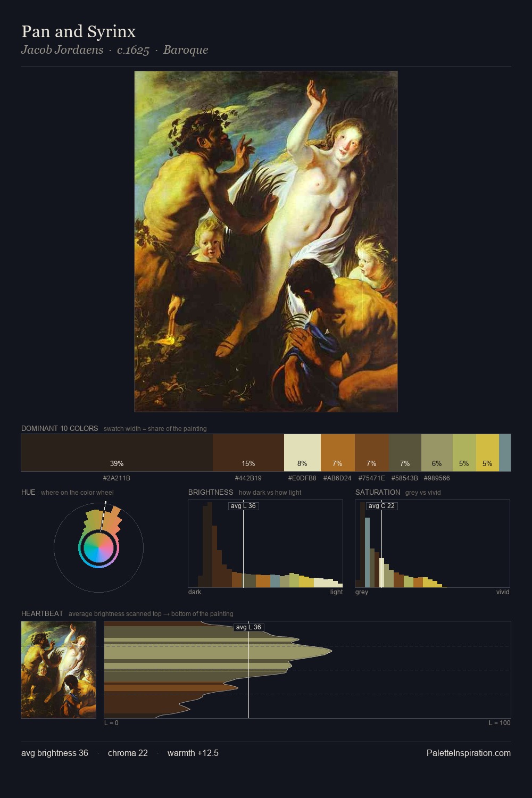This screenshot has height=798, width=532.
Task: Click the 'light' axis label
Action: [336, 592]
